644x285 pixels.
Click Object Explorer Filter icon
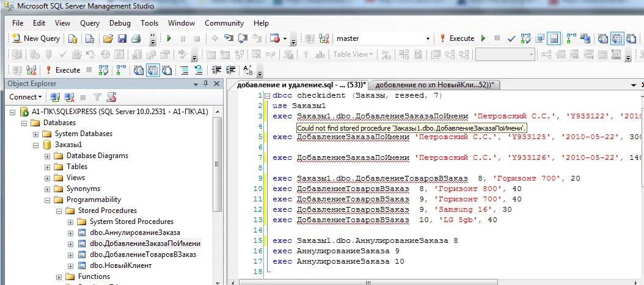point(97,97)
